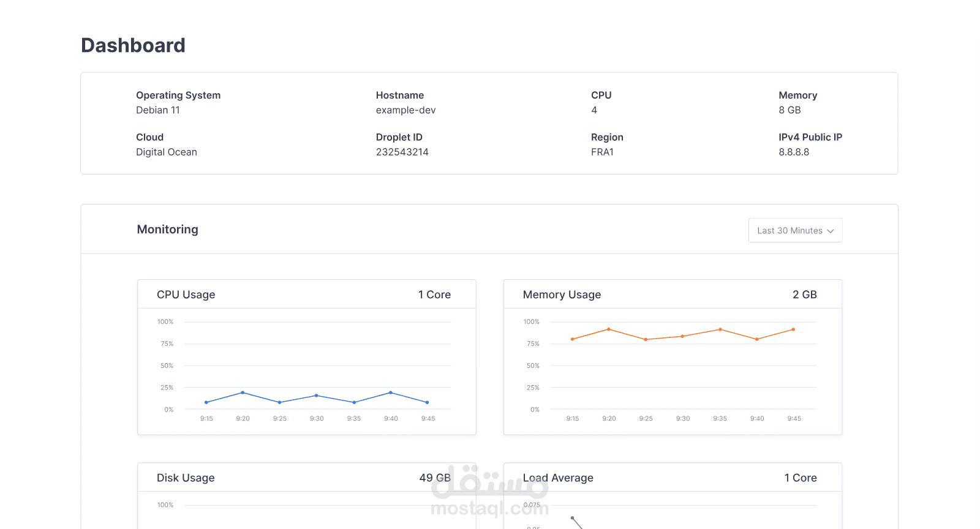Click the chevron arrow in the time range selector
The width and height of the screenshot is (980, 529).
point(831,231)
